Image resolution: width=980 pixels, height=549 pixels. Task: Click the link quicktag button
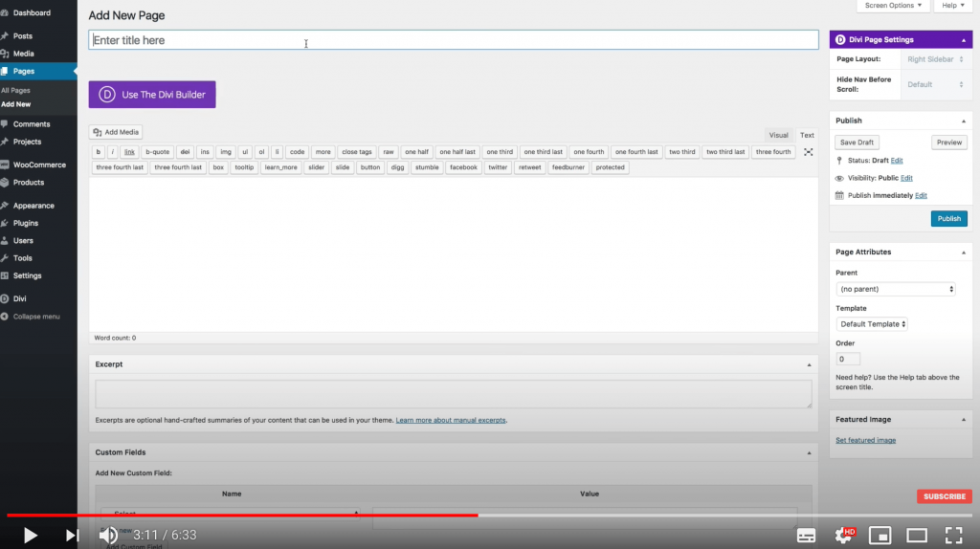click(129, 152)
